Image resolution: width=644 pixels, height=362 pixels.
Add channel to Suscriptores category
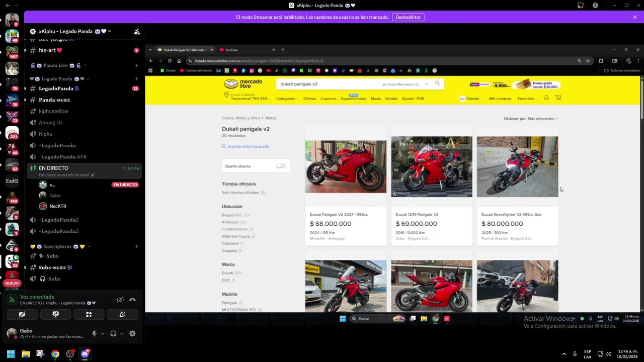pos(136,247)
